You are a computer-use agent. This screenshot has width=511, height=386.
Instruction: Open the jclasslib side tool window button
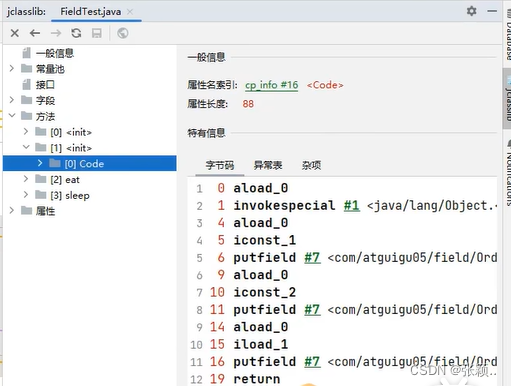pyautogui.click(x=507, y=98)
